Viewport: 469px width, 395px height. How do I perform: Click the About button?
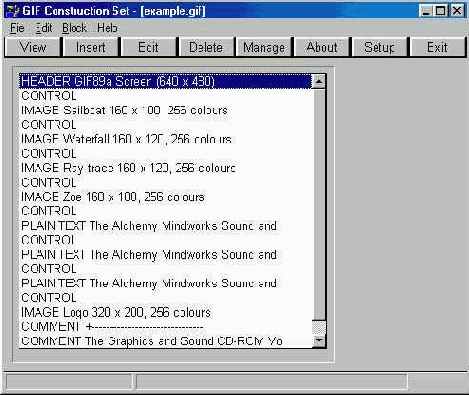(x=322, y=47)
